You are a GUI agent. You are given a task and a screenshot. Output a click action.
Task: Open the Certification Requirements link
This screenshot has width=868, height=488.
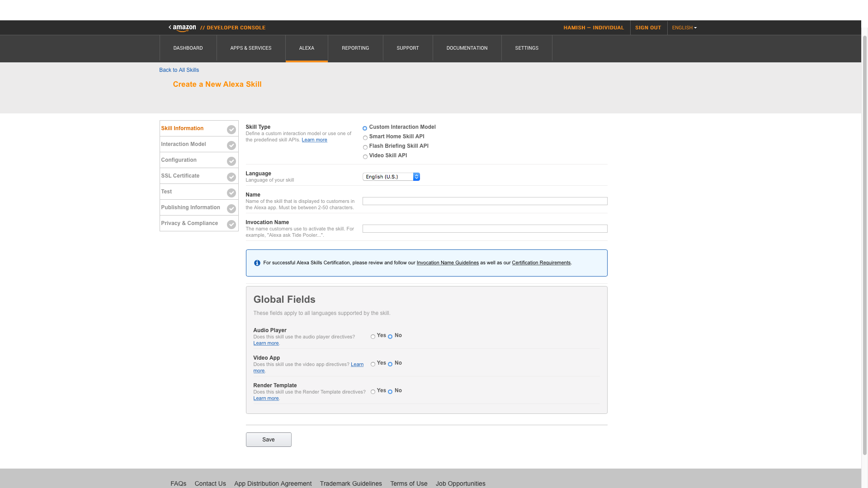coord(541,263)
